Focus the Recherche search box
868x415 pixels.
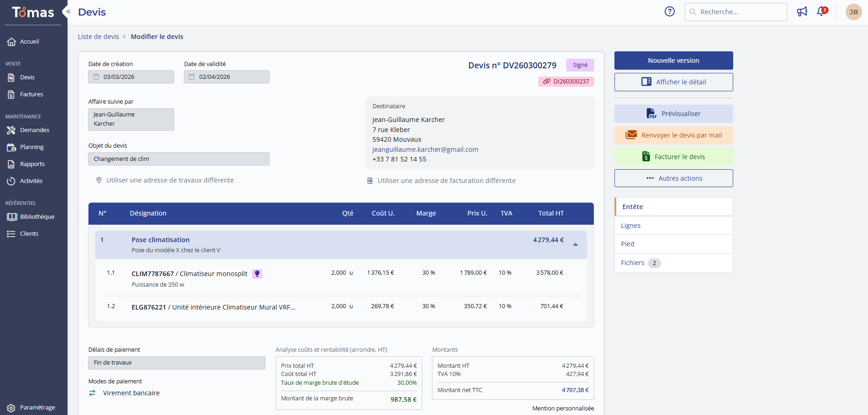pyautogui.click(x=736, y=12)
